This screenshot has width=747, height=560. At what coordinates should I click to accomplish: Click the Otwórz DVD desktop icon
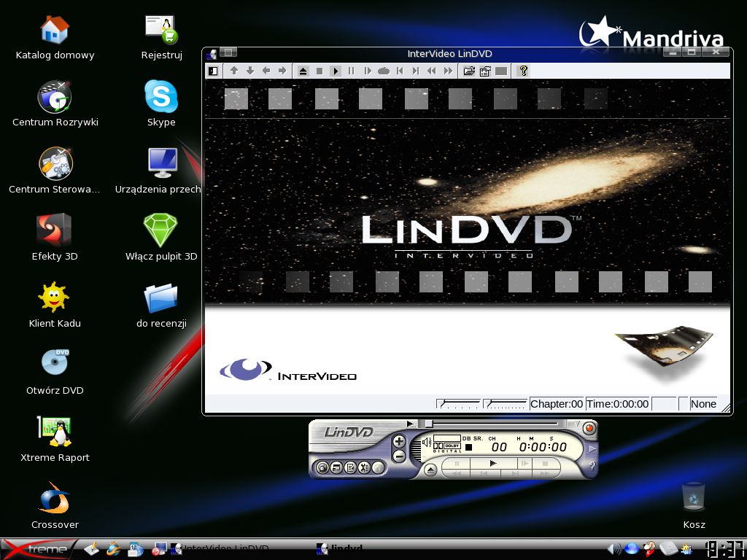point(55,373)
